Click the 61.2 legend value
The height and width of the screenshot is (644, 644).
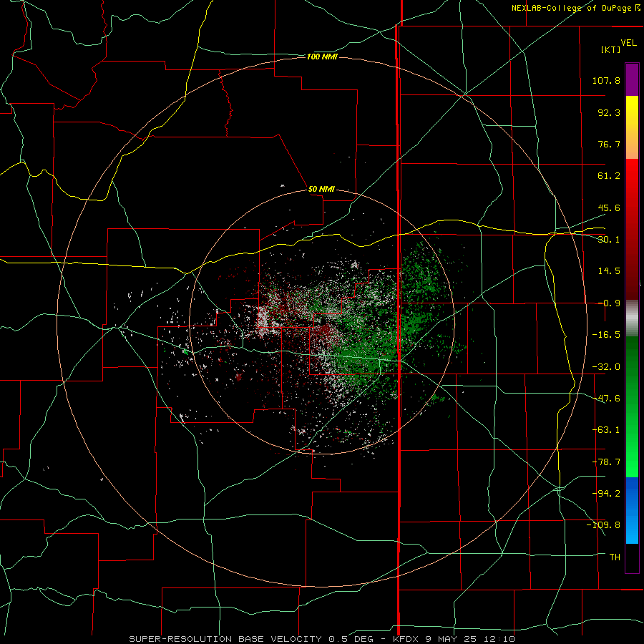pyautogui.click(x=609, y=176)
